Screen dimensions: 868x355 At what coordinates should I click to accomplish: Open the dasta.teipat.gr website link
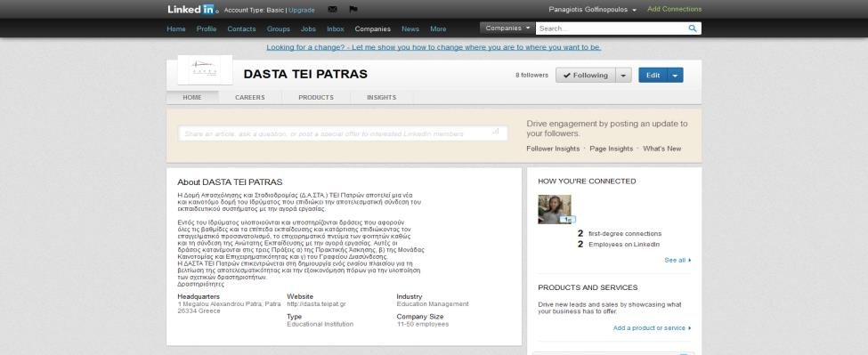(x=317, y=304)
